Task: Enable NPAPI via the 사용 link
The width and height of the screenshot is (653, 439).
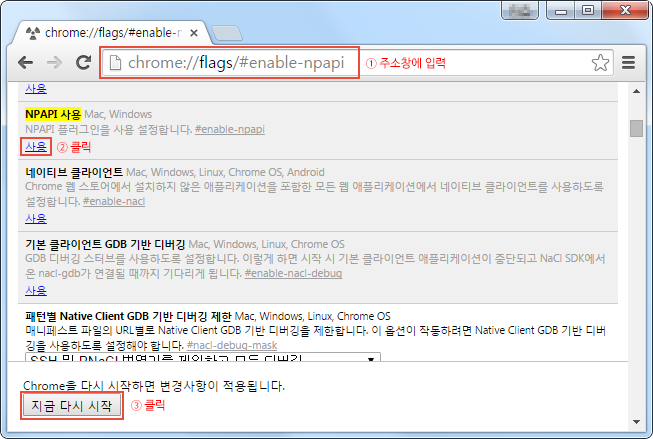Action: click(36, 147)
